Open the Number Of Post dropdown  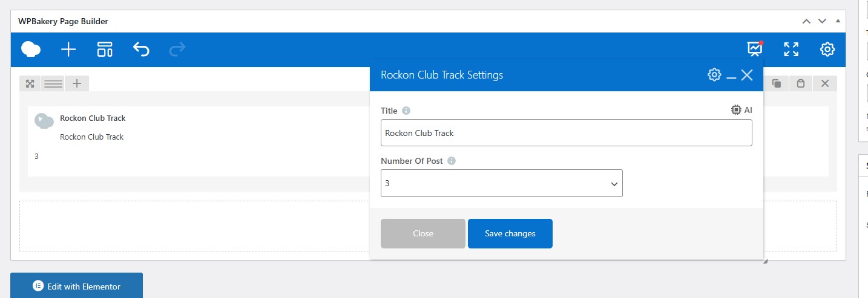[x=502, y=183]
